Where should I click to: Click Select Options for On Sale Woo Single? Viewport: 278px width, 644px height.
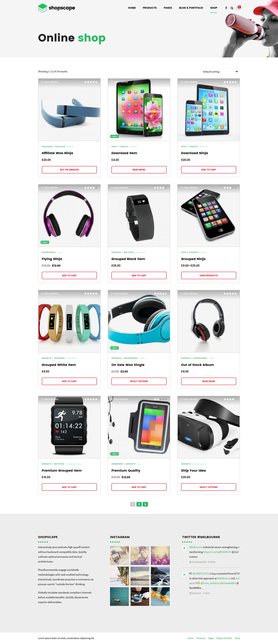pos(139,381)
